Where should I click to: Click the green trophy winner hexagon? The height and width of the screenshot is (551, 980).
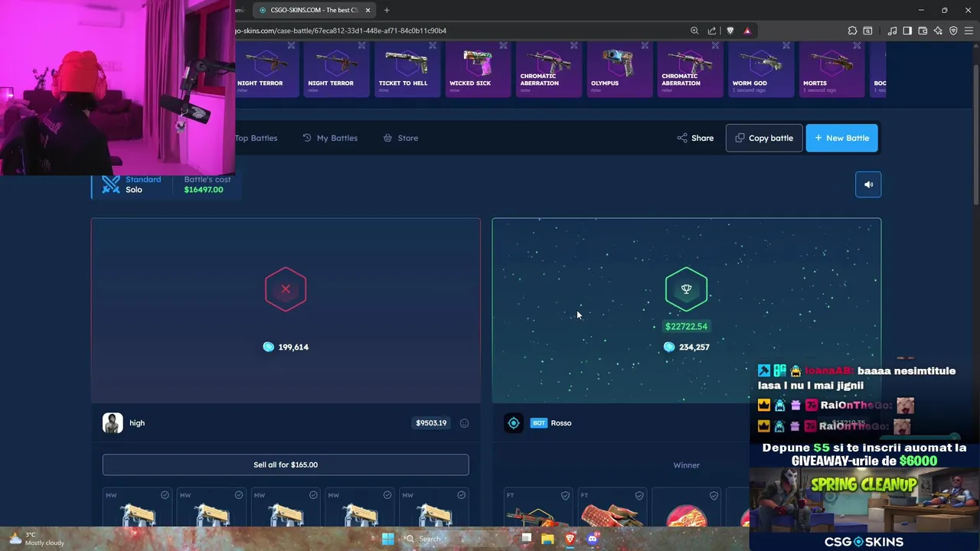pos(686,289)
